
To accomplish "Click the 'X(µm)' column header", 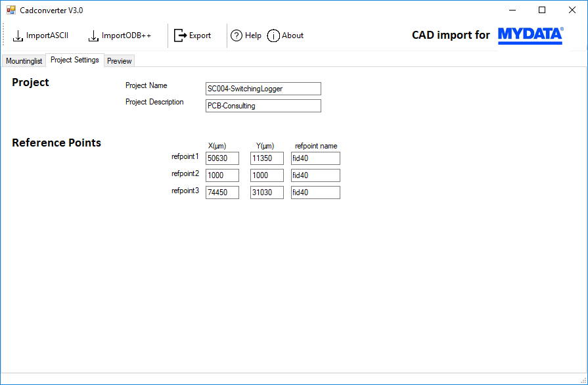I will coord(217,146).
